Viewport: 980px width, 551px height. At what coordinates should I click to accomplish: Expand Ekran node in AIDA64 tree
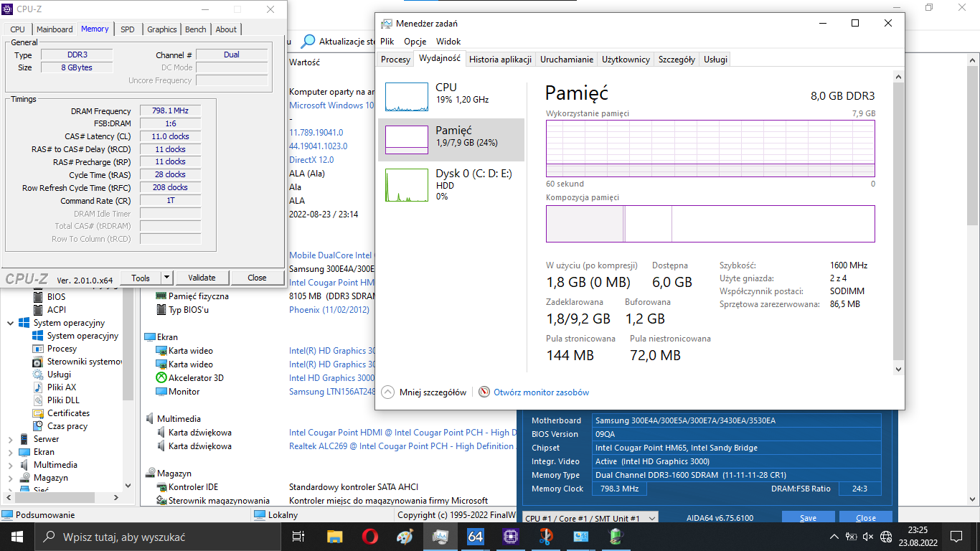[10, 452]
